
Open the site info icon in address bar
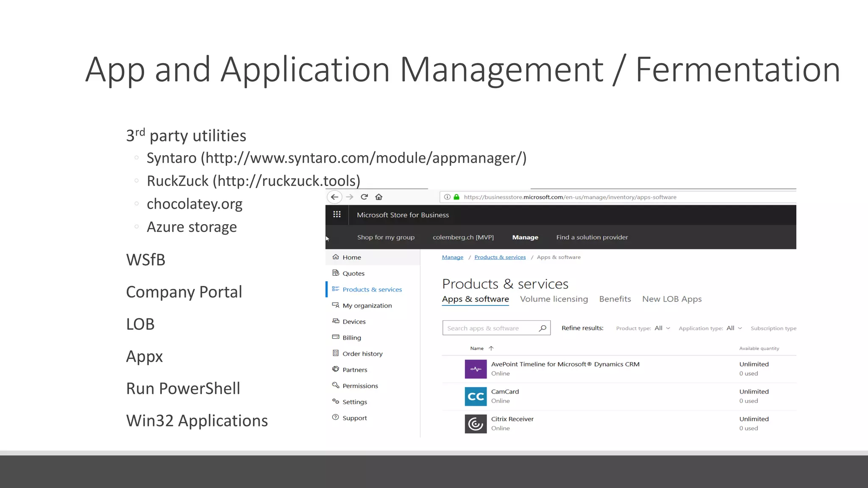[447, 197]
